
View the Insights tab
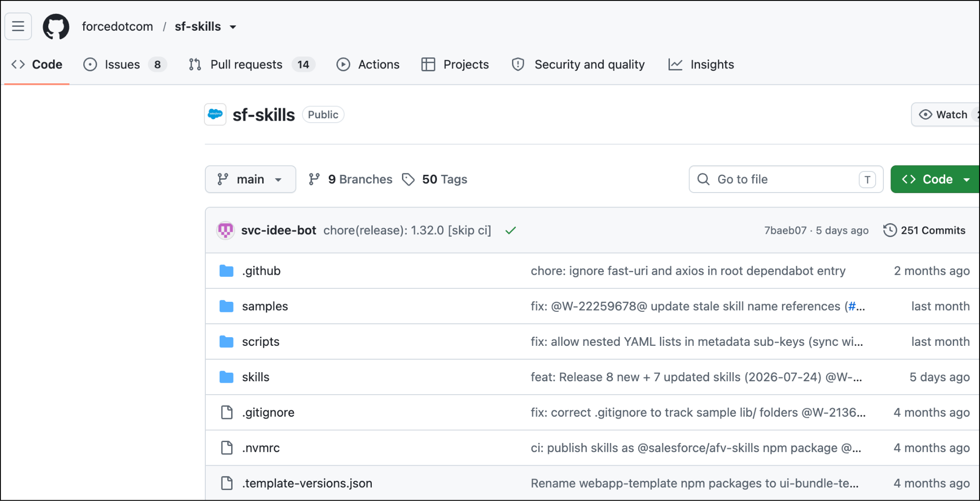701,64
